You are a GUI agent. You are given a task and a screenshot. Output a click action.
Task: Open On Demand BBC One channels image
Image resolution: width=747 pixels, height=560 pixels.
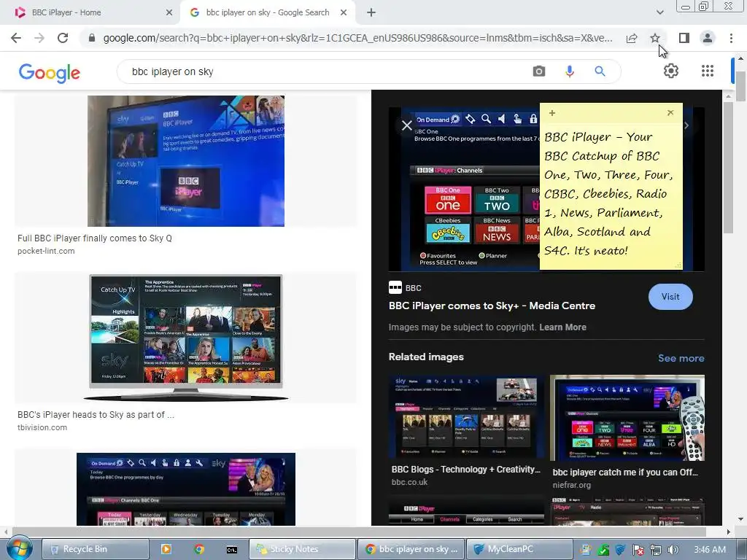[186, 489]
